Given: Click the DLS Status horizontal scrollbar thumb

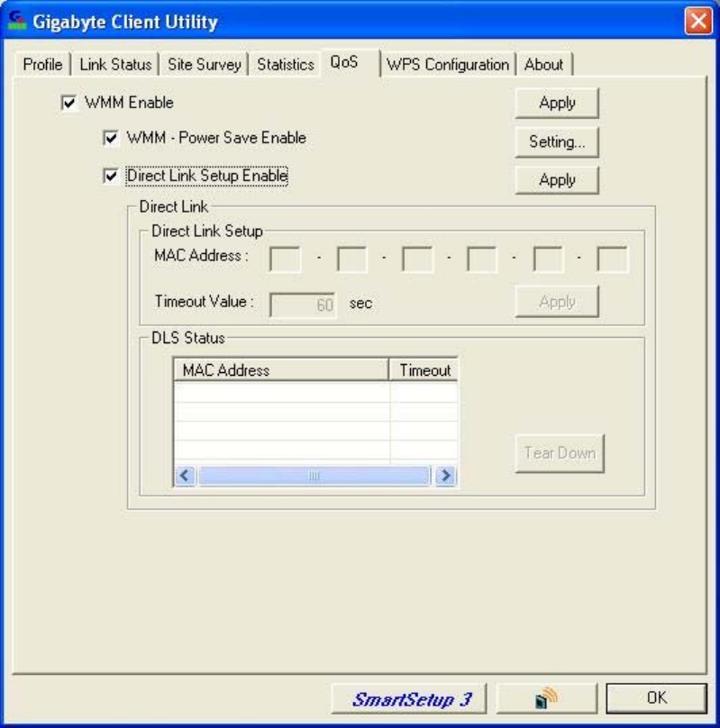Looking at the screenshot, I should (x=314, y=476).
